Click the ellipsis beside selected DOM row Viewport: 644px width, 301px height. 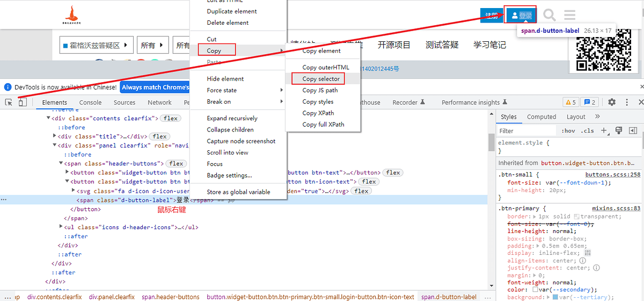(x=4, y=200)
